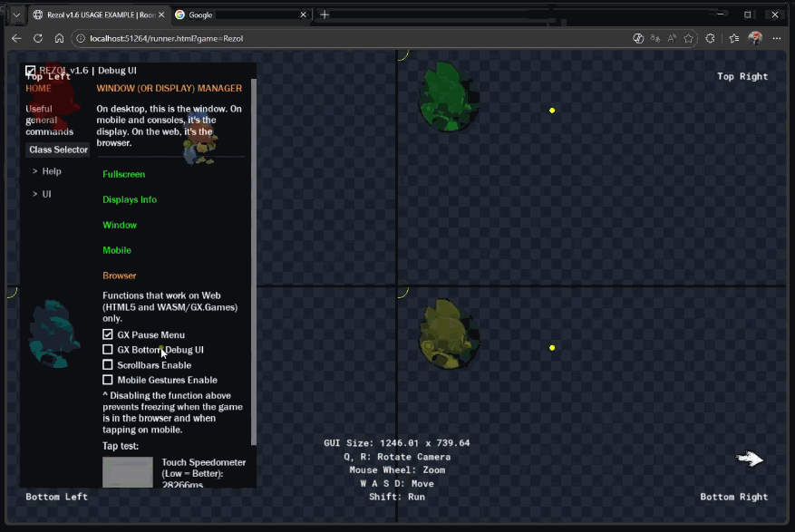Open the browser profile avatar
The height and width of the screenshot is (532, 795).
click(755, 38)
